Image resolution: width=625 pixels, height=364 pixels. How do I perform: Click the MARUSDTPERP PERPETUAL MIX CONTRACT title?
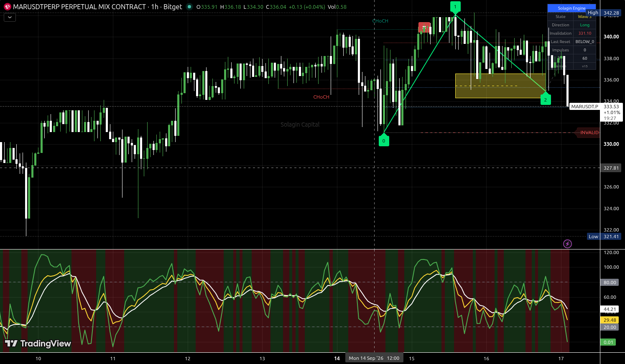pos(79,7)
